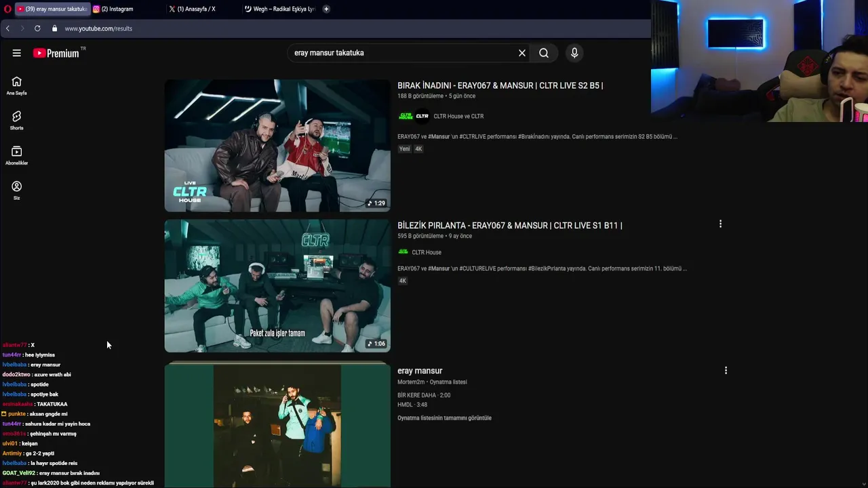868x488 pixels.
Task: Go to Ana Sayfa home icon
Action: click(16, 85)
